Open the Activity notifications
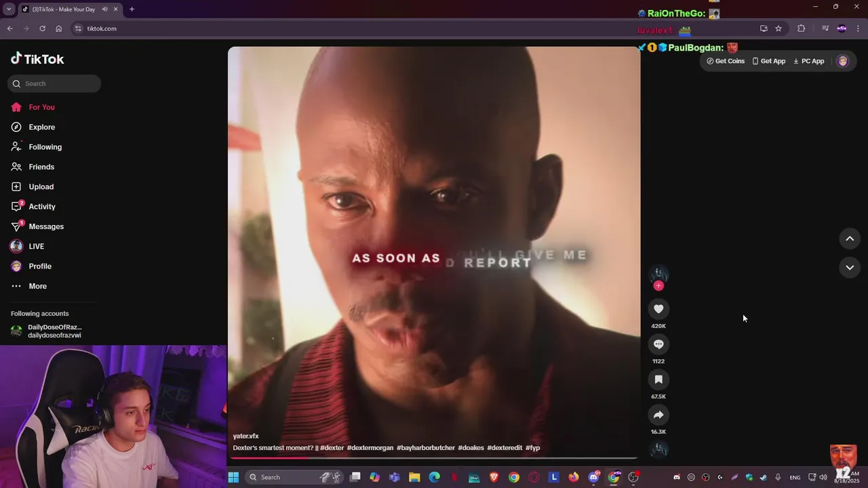The image size is (868, 488). click(x=33, y=207)
